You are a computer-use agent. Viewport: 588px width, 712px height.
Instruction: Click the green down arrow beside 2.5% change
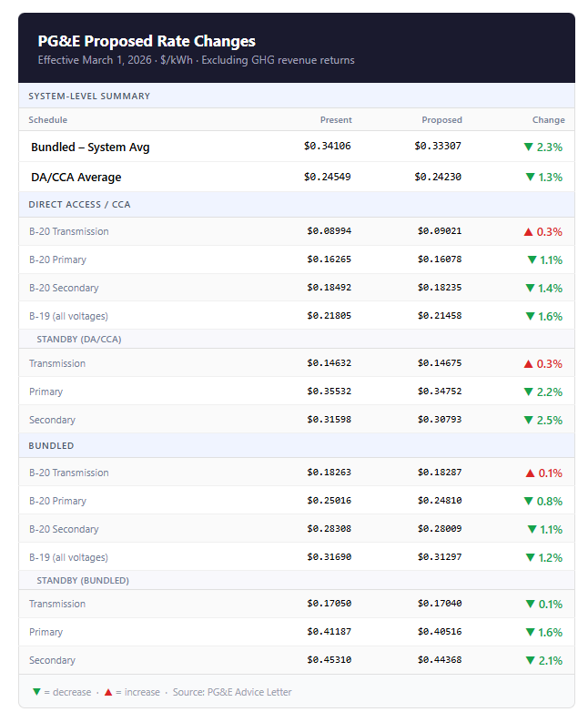(528, 420)
